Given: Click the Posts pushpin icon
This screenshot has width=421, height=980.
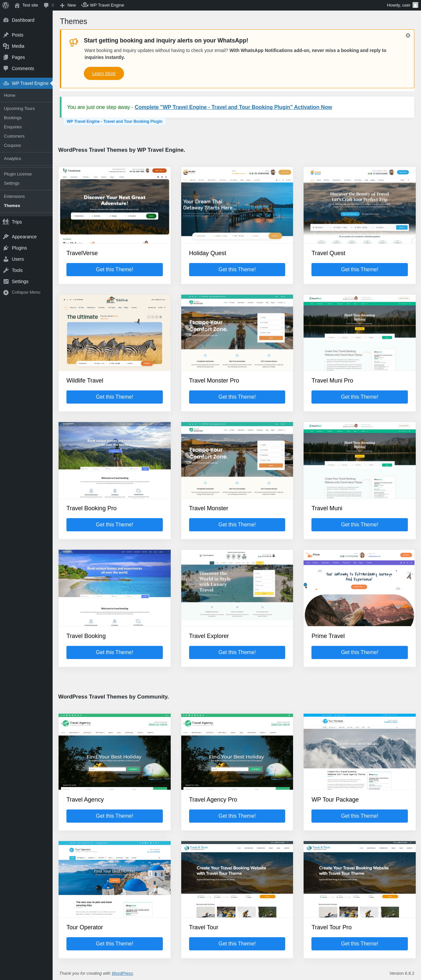Looking at the screenshot, I should point(6,35).
